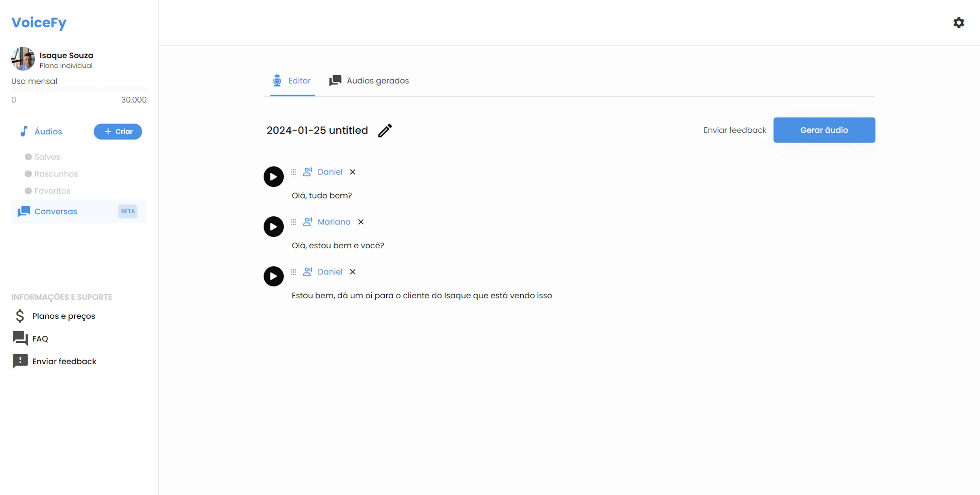Image resolution: width=980 pixels, height=495 pixels.
Task: Click the Gerar áudio button
Action: point(824,130)
